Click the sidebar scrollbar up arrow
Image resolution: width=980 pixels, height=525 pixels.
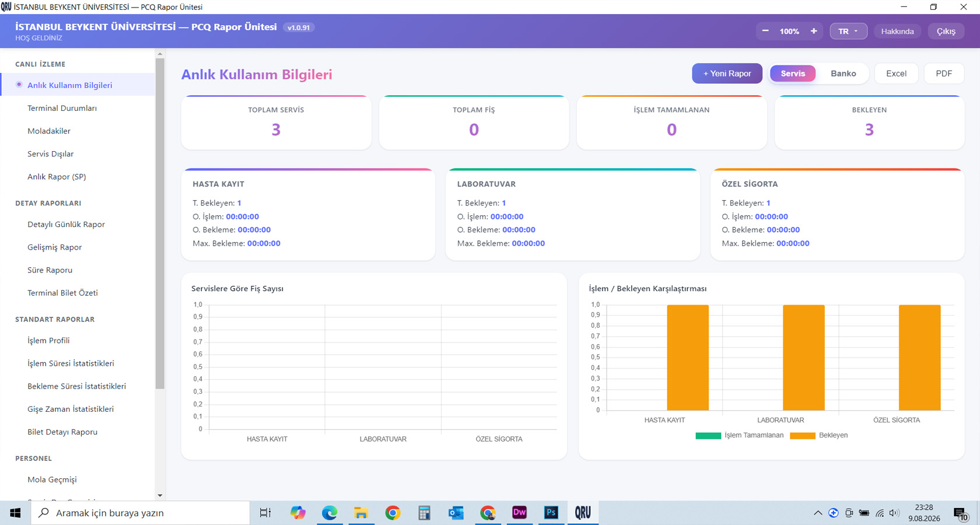(160, 54)
